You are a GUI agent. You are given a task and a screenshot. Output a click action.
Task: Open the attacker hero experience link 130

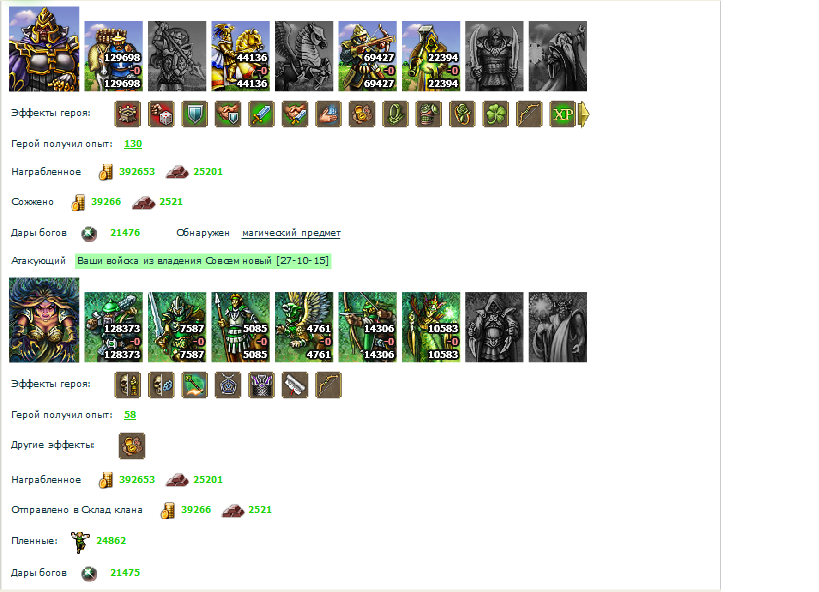[x=133, y=144]
